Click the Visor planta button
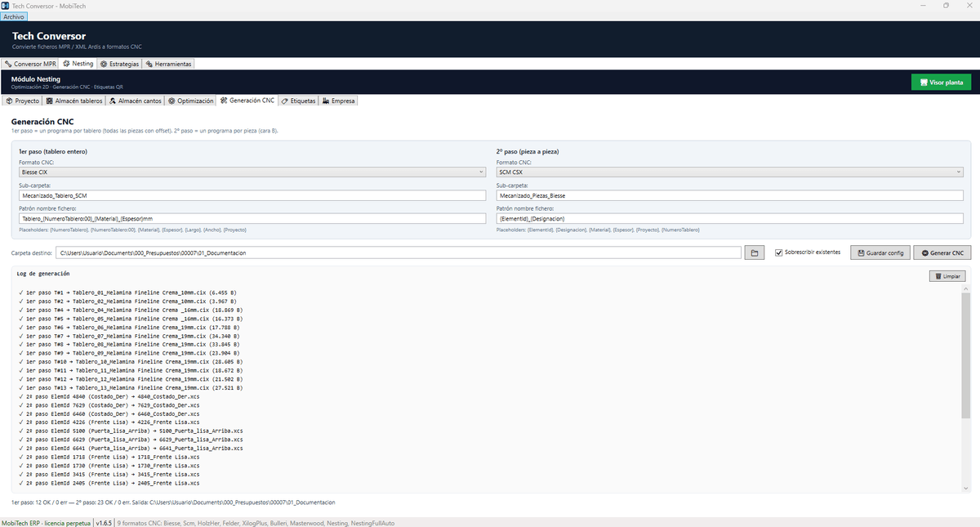 point(941,83)
